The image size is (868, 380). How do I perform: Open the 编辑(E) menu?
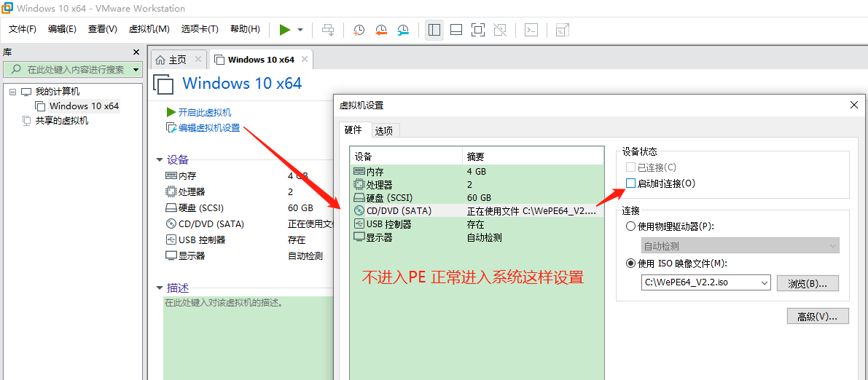(x=62, y=29)
